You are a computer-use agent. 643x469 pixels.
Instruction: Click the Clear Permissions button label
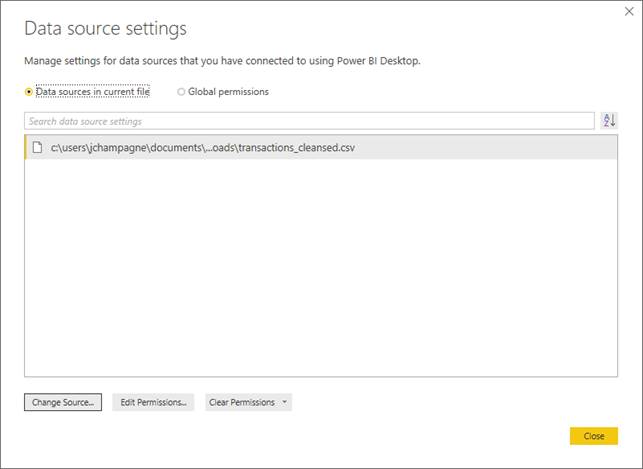click(242, 402)
